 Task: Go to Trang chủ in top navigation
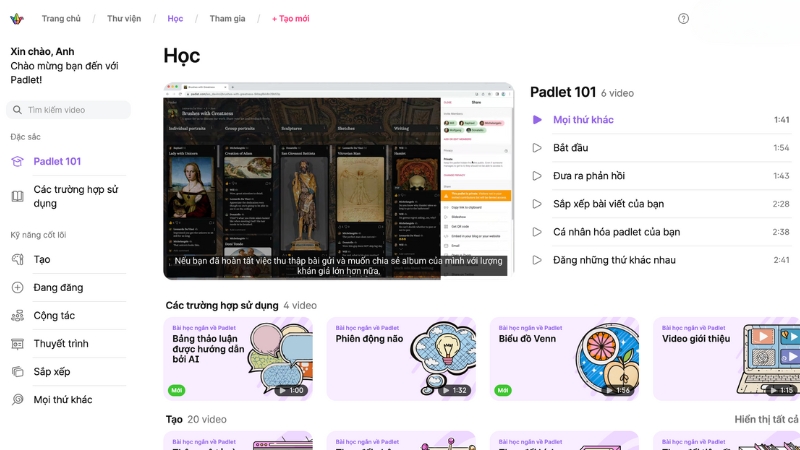pyautogui.click(x=61, y=18)
